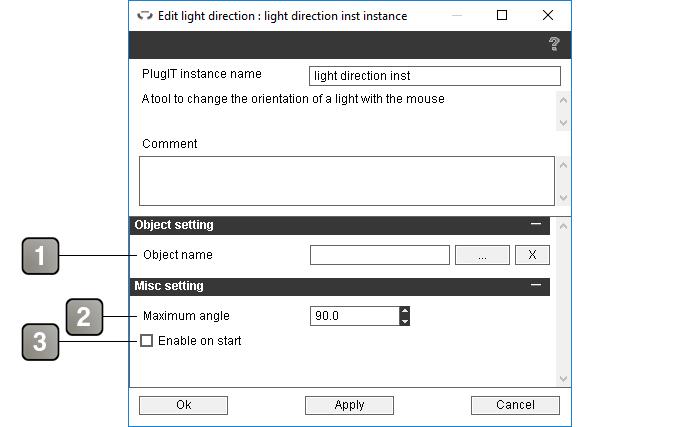Increase Maximum angle with up stepper arrow
Screen dimensions: 700x427
point(404,311)
